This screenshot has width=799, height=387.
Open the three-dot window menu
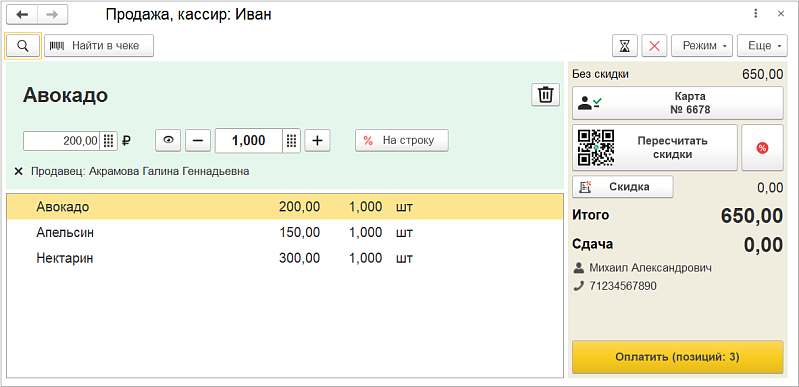(x=756, y=14)
